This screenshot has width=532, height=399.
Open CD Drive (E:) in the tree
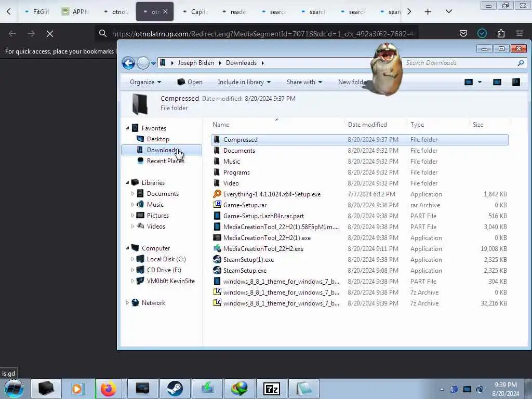[164, 270]
